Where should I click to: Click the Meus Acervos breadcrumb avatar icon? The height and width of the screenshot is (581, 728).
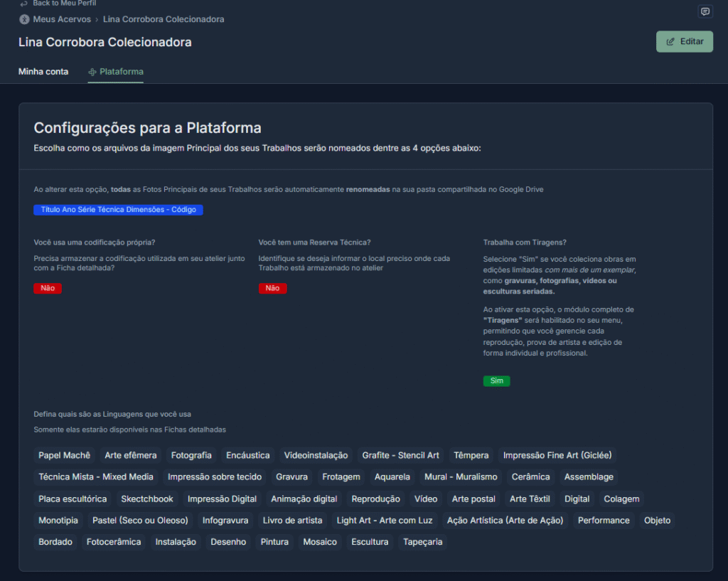point(25,19)
